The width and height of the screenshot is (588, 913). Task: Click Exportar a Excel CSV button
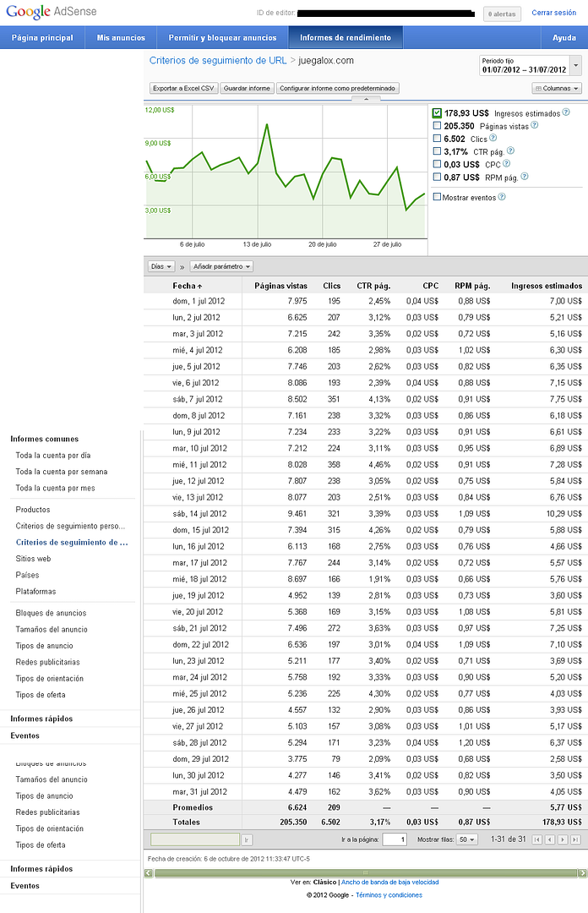(x=183, y=89)
